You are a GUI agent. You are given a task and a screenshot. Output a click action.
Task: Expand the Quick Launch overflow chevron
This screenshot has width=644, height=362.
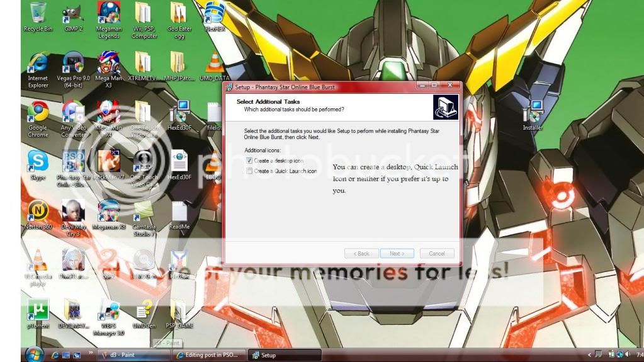click(91, 353)
